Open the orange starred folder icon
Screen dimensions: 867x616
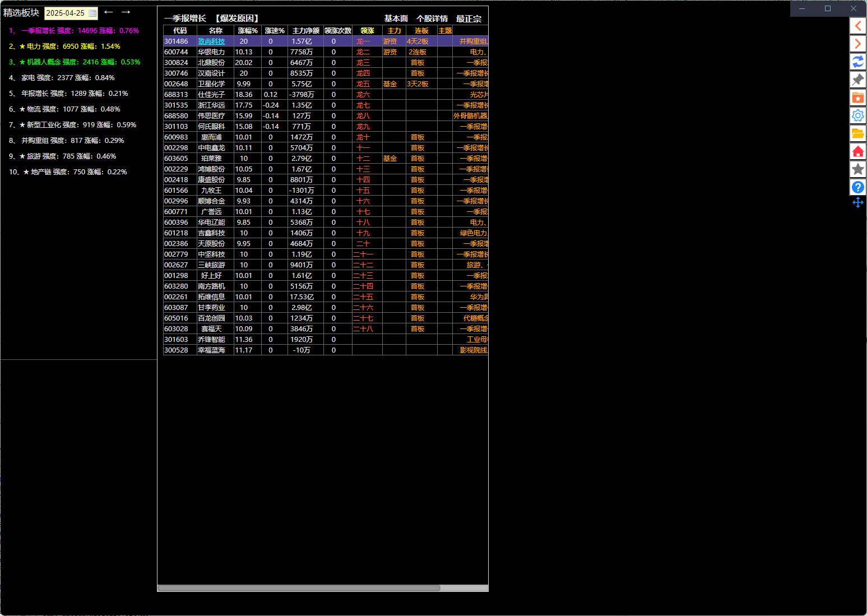coord(857,98)
